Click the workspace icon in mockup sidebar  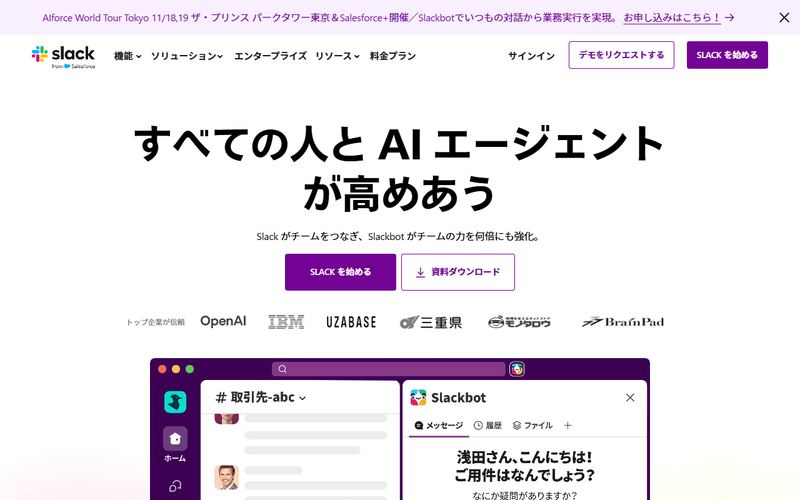(175, 402)
